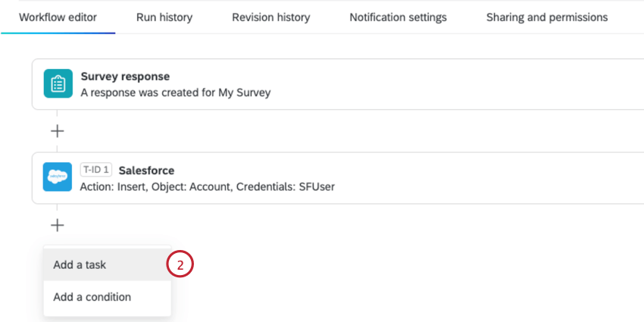Image resolution: width=644 pixels, height=322 pixels.
Task: Click the Survey response clipboard icon
Action: click(x=58, y=83)
